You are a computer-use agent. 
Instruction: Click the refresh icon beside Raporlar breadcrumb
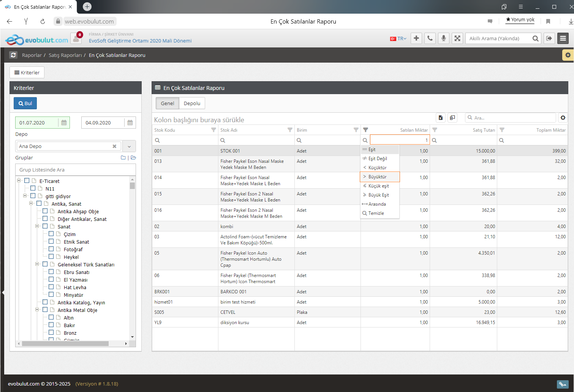pyautogui.click(x=13, y=55)
